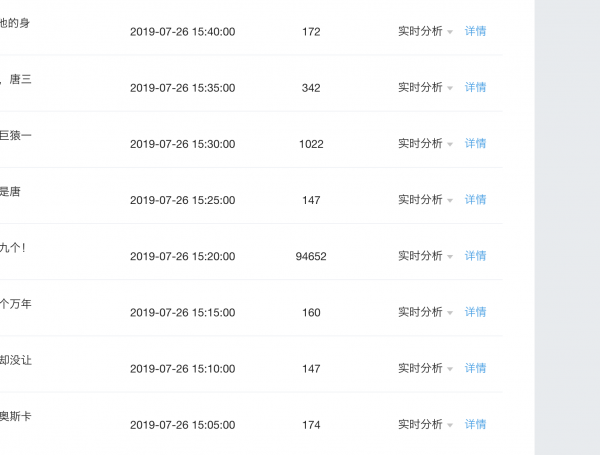Open 实时分析 dropdown for 15:20:00 row
This screenshot has height=455, width=600.
pyautogui.click(x=425, y=256)
